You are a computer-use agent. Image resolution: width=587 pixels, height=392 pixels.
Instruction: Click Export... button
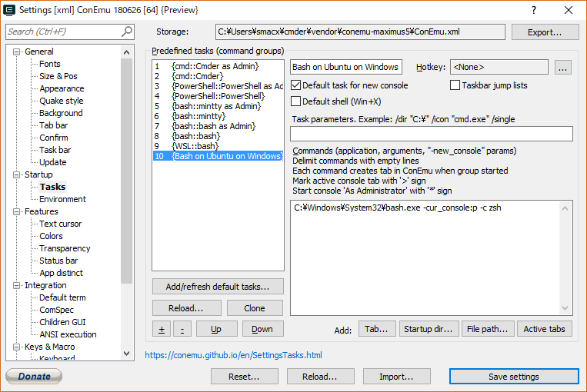coord(545,32)
